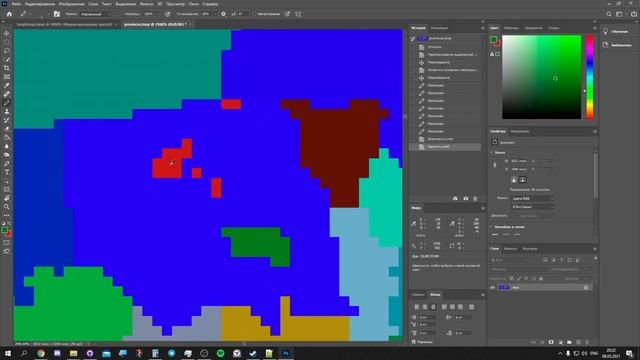This screenshot has width=640, height=360.
Task: Hide the Фон layer with eye icon
Action: pyautogui.click(x=492, y=287)
